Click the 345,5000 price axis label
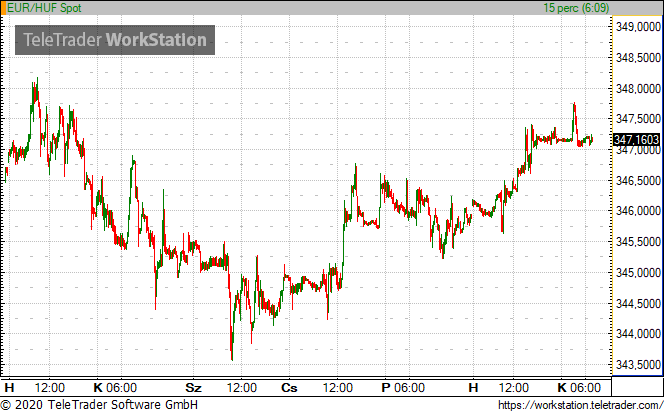 (x=638, y=242)
